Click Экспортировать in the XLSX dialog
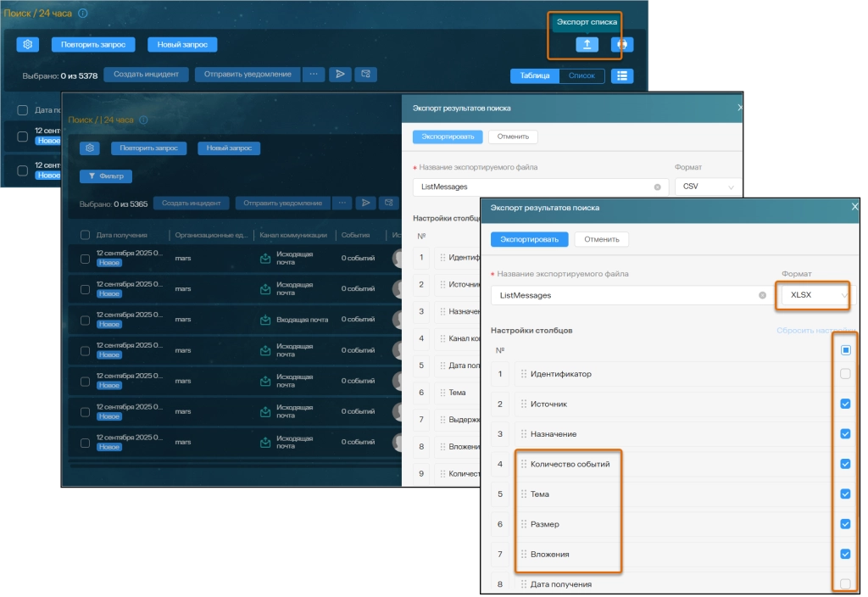868x597 pixels. [x=529, y=239]
